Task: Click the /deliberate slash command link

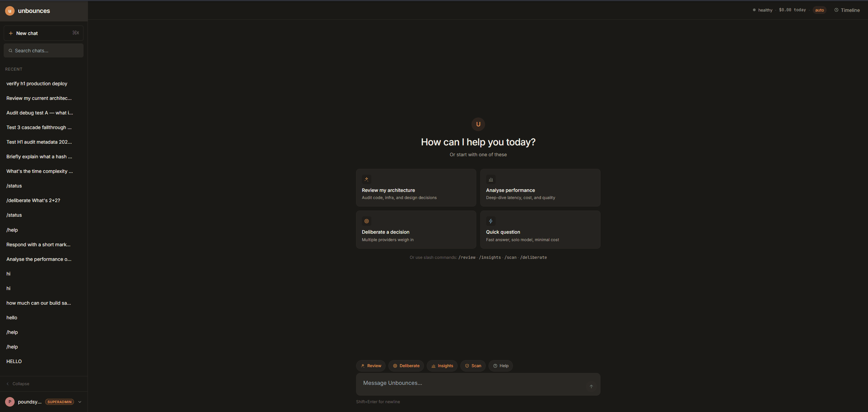Action: 533,257
